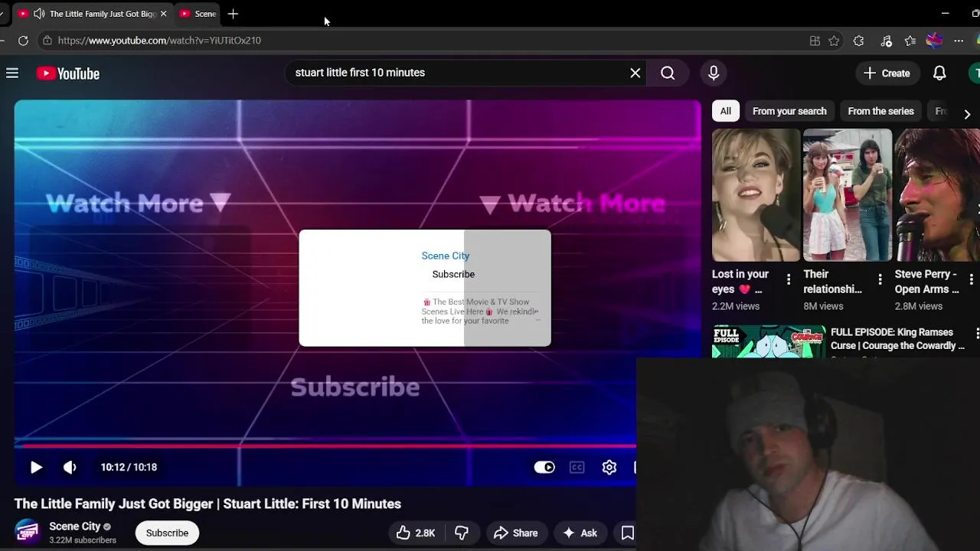
Task: Open options for Their relationship short
Action: coord(880,279)
